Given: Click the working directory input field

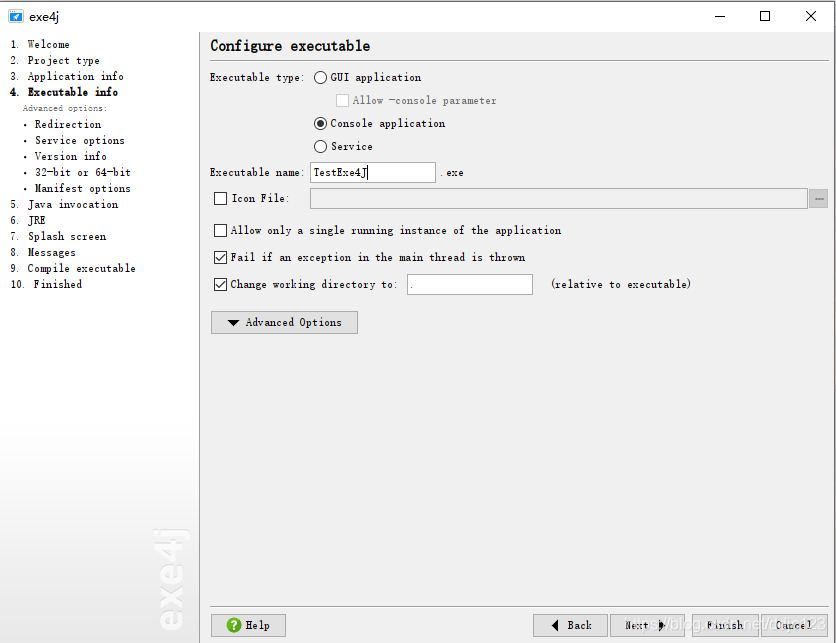Looking at the screenshot, I should pos(470,284).
